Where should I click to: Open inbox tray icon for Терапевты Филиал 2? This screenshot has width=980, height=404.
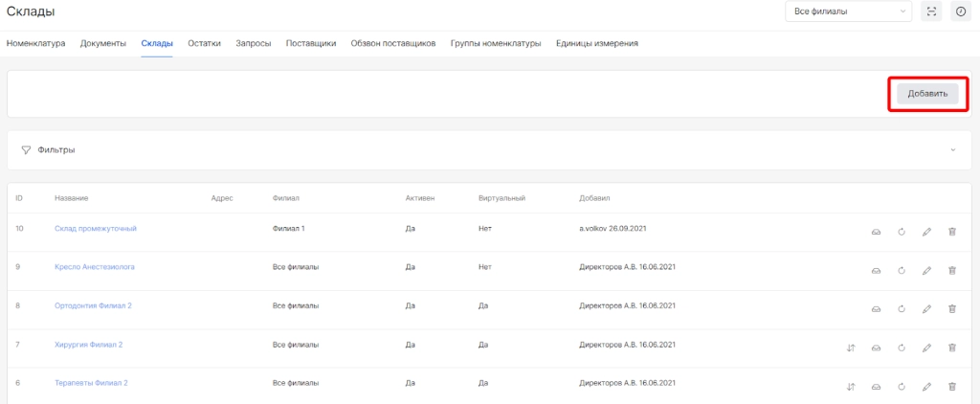[x=876, y=387]
